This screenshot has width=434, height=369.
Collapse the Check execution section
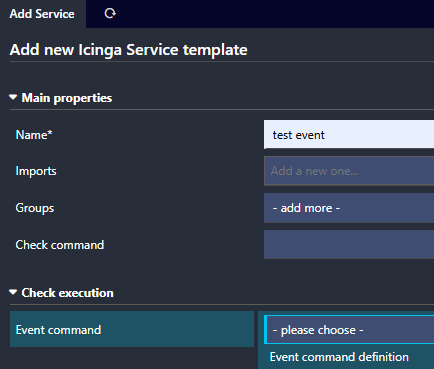(61, 293)
